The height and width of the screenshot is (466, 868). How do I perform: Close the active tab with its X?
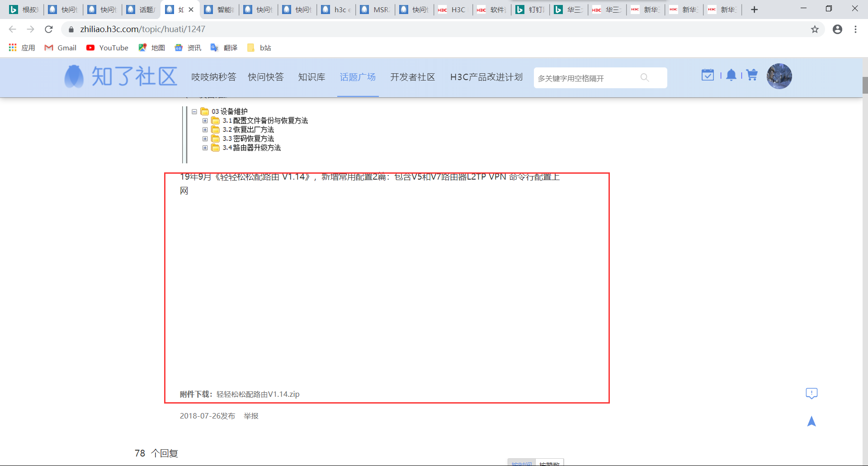191,10
